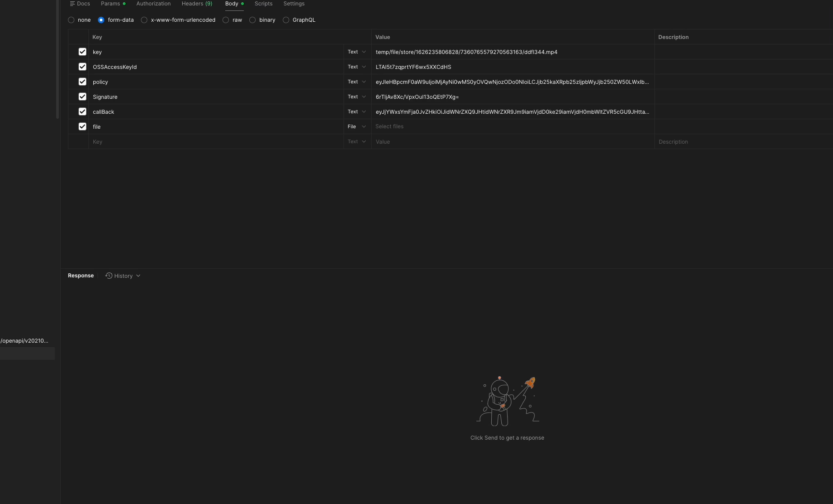Choose the GraphQL body option
The height and width of the screenshot is (504, 833).
click(286, 20)
